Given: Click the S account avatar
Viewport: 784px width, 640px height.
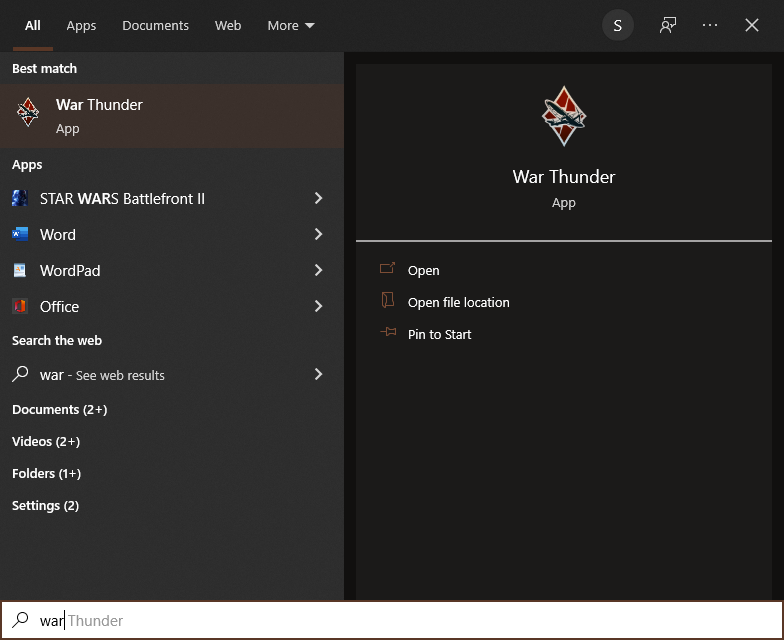Looking at the screenshot, I should click(x=618, y=25).
